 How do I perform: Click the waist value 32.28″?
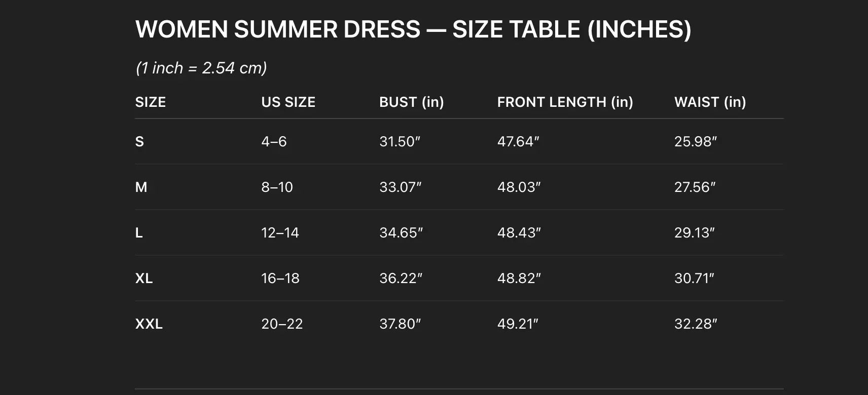[x=695, y=324]
